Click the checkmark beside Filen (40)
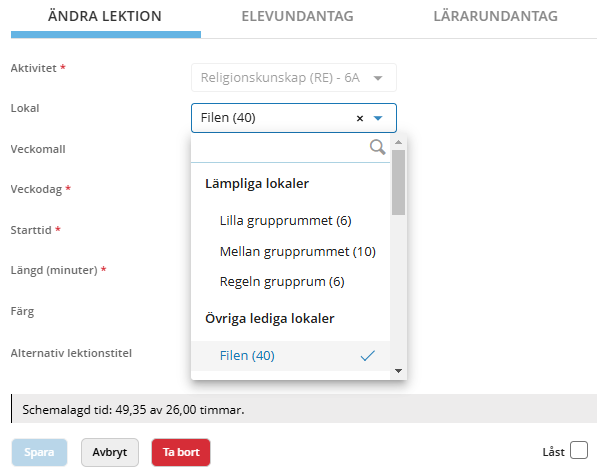 pos(367,355)
